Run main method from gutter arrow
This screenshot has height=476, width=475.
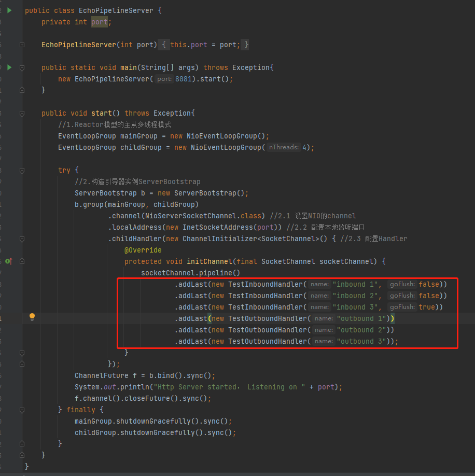pyautogui.click(x=9, y=67)
